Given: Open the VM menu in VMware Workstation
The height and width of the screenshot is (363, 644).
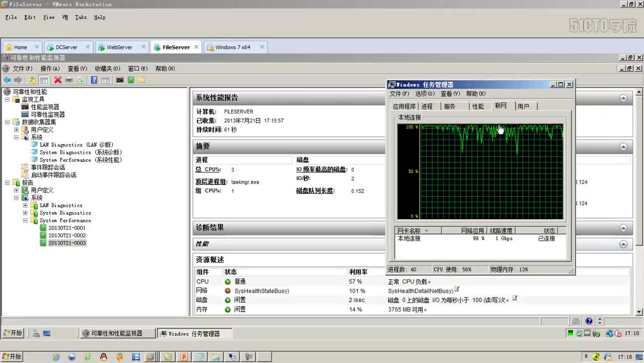Looking at the screenshot, I should (x=65, y=17).
